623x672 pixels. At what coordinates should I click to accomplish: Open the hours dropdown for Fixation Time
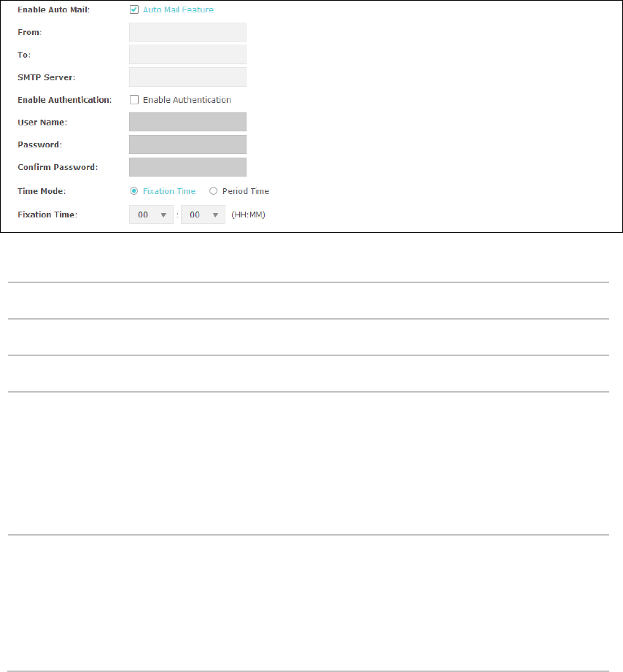pos(151,215)
